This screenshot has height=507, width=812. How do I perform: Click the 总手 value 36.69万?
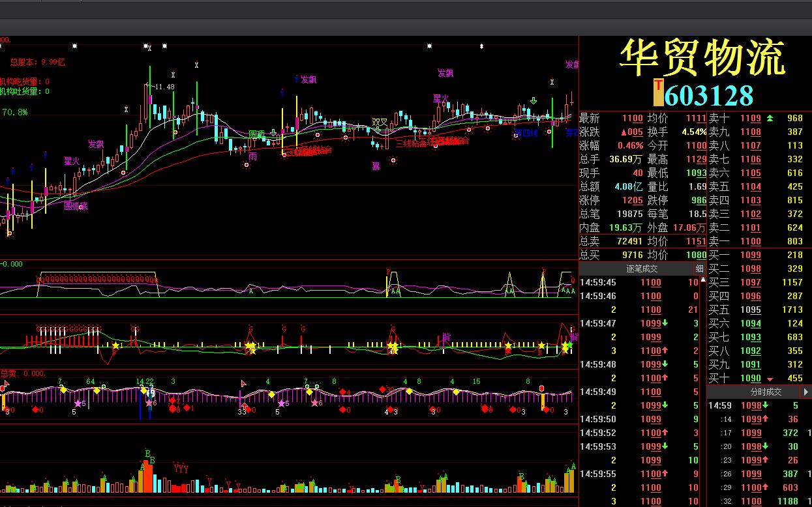pos(626,159)
